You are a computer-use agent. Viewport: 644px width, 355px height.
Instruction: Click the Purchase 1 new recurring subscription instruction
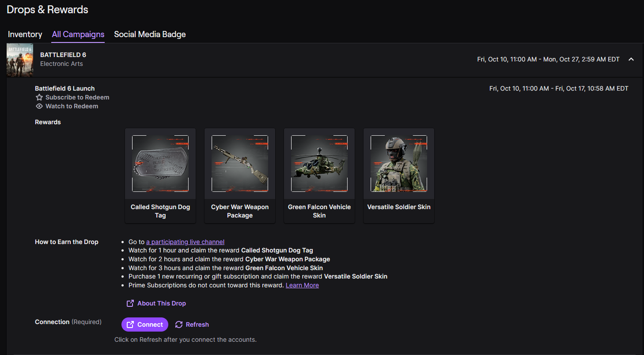coord(258,276)
